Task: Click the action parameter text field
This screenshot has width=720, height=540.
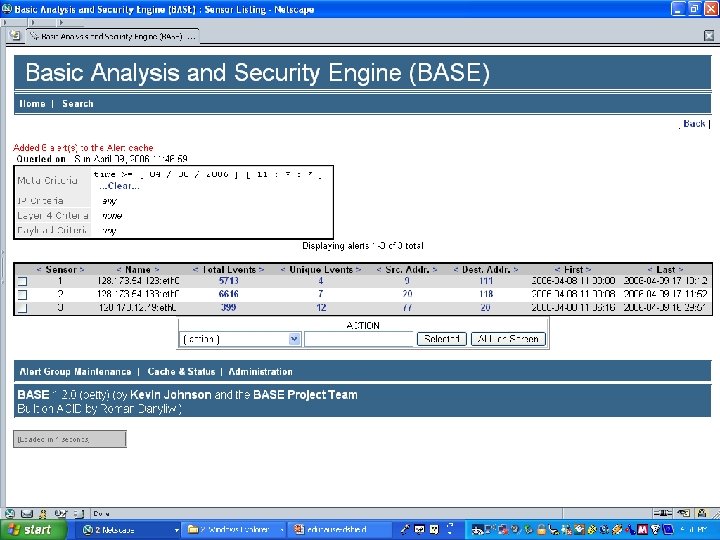Action: (x=360, y=339)
